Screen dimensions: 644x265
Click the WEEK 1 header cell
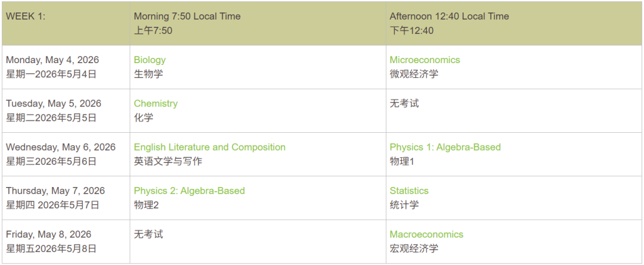point(26,16)
